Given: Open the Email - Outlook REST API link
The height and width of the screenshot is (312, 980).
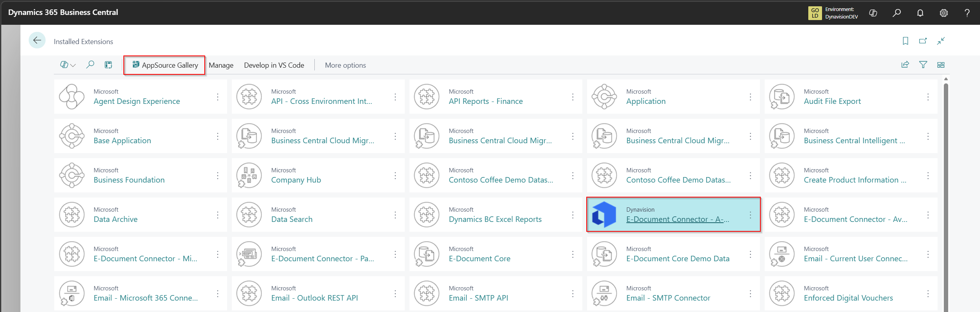Looking at the screenshot, I should (x=314, y=298).
